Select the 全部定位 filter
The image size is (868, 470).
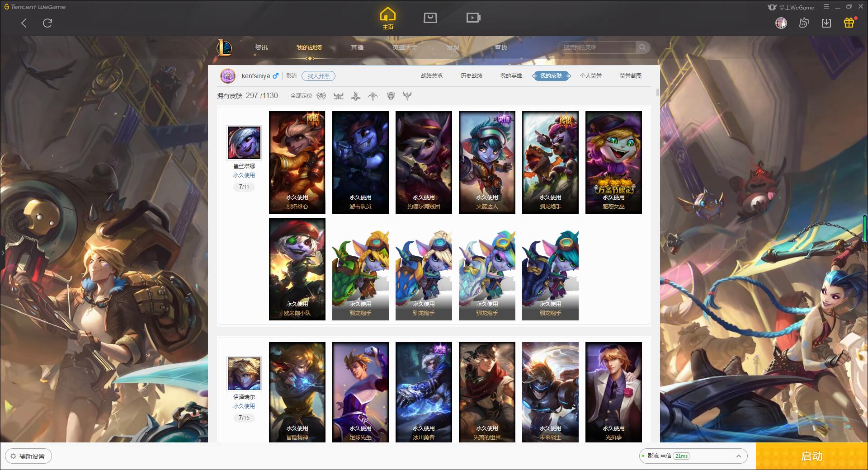(x=301, y=96)
